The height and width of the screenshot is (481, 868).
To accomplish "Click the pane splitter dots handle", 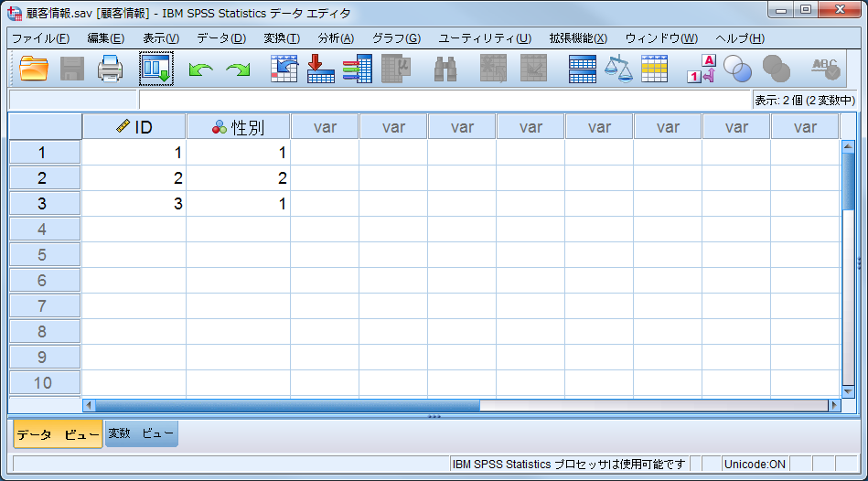I will [x=434, y=416].
